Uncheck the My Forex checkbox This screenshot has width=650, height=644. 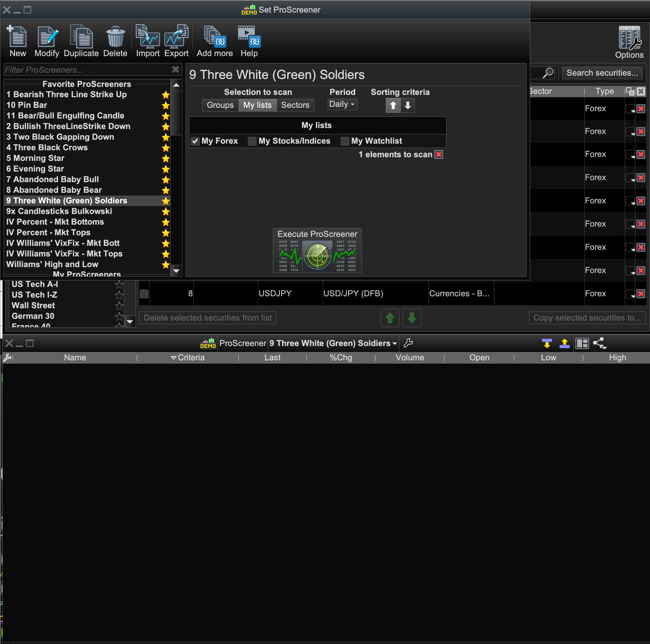tap(195, 141)
